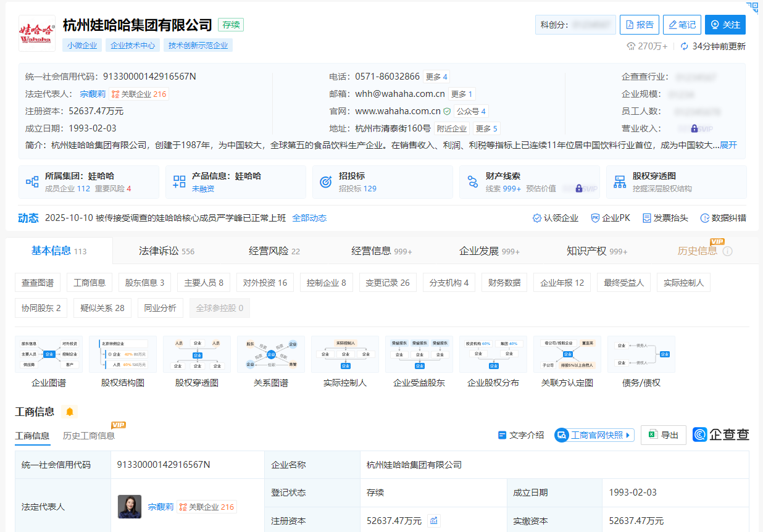Expand 更多 5 addresses
Screen dimensions: 763x532
point(486,129)
